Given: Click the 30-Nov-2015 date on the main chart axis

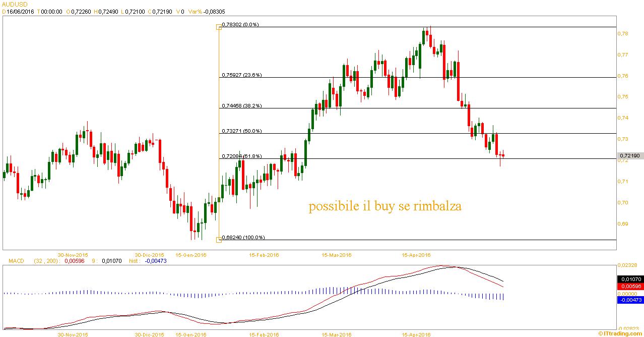Looking at the screenshot, I should (x=74, y=255).
